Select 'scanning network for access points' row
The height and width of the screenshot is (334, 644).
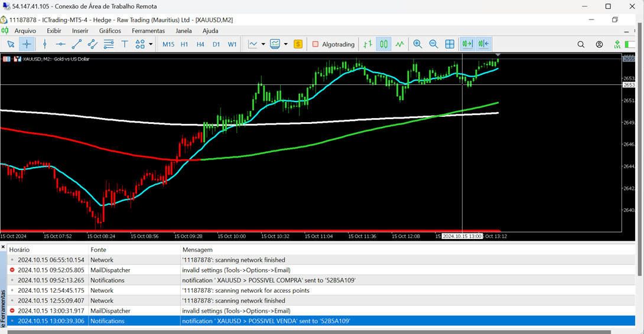[x=321, y=290]
